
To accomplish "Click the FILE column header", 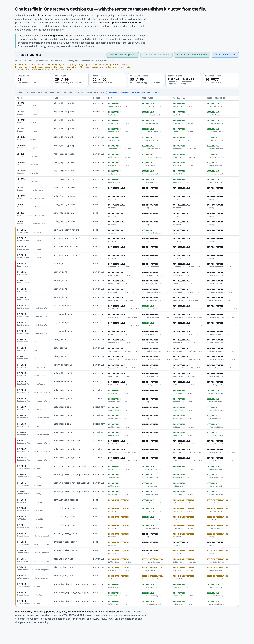I will [19, 98].
